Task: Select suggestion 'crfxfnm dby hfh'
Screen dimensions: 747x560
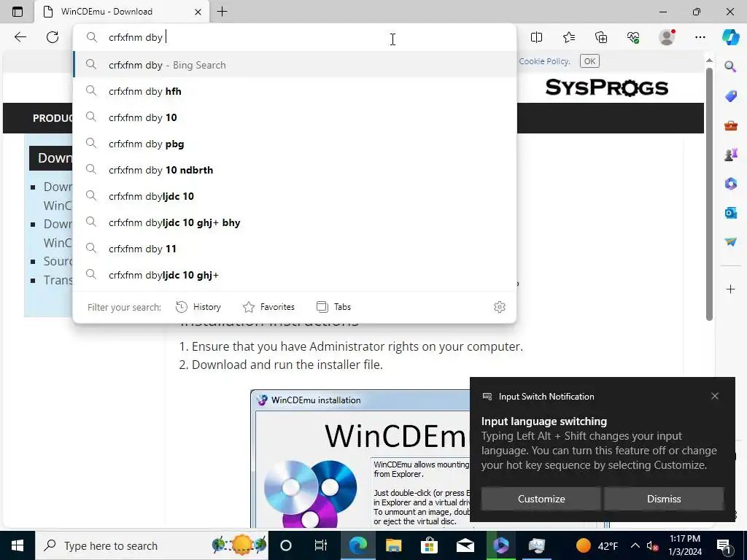Action: (x=295, y=91)
